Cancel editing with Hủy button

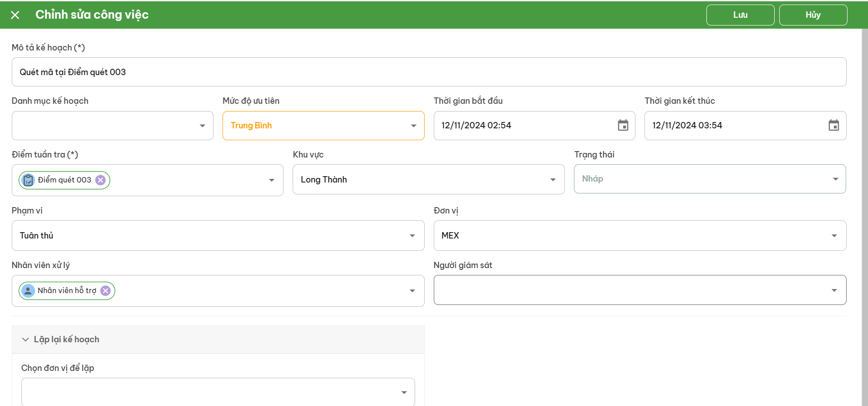[x=813, y=15]
